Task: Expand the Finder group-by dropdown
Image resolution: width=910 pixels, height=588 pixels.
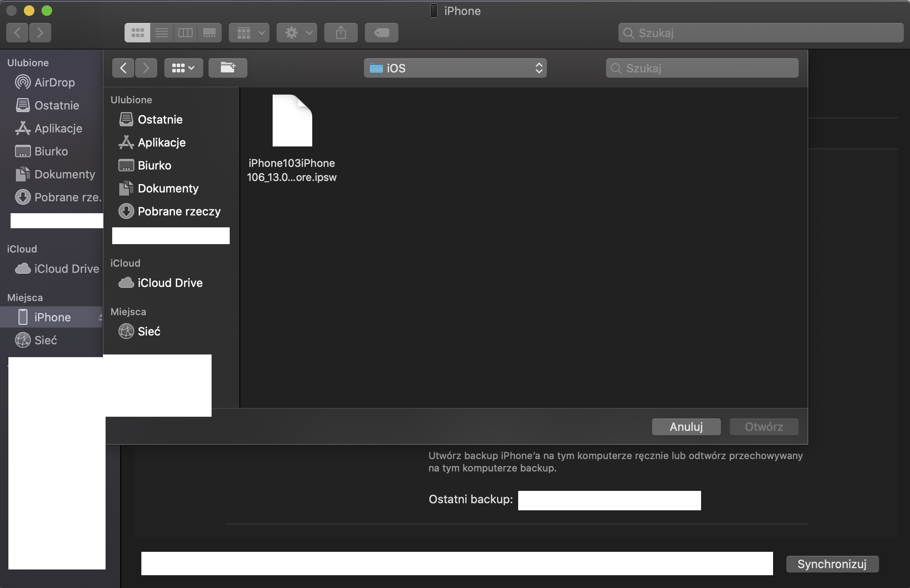Action: point(249,33)
